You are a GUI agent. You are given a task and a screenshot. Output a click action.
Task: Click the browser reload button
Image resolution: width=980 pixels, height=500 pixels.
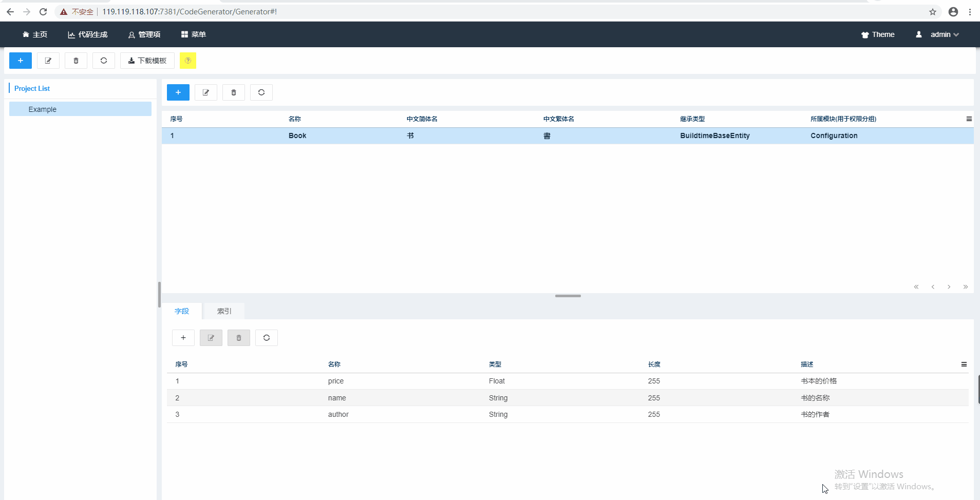[x=43, y=11]
